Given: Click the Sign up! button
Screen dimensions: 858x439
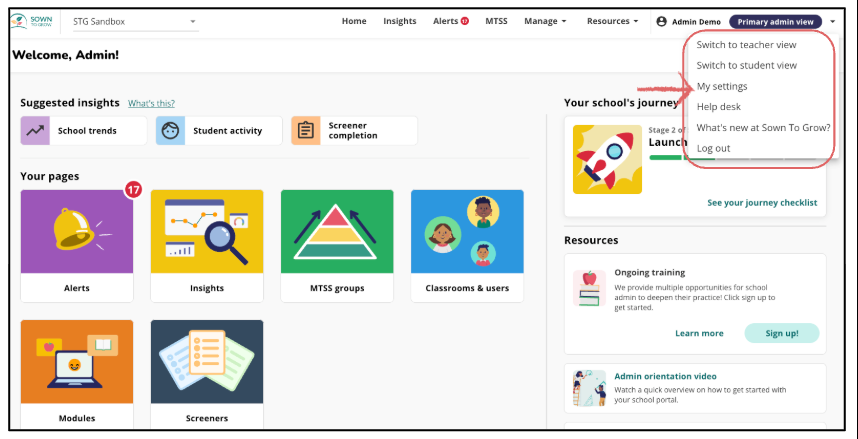Looking at the screenshot, I should [x=781, y=333].
